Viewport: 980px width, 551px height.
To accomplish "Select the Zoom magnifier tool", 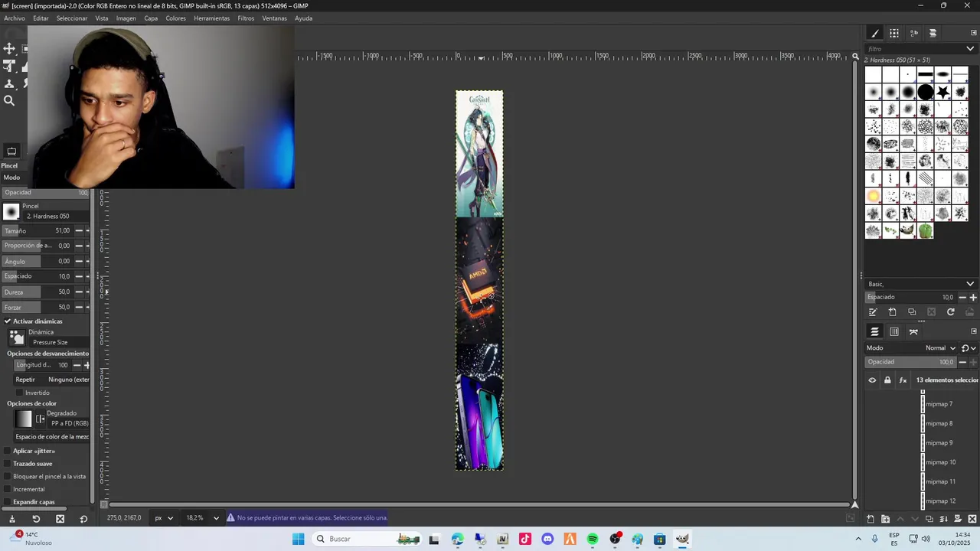I will point(10,100).
